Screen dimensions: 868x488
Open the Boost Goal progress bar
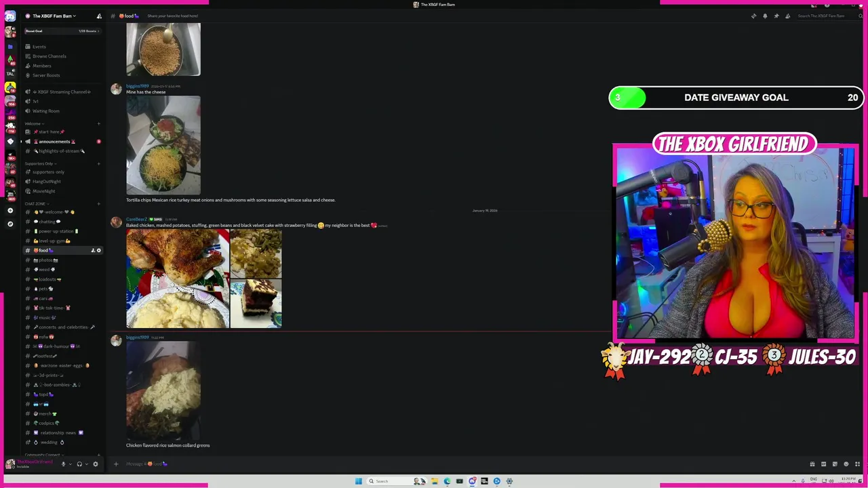pos(62,31)
